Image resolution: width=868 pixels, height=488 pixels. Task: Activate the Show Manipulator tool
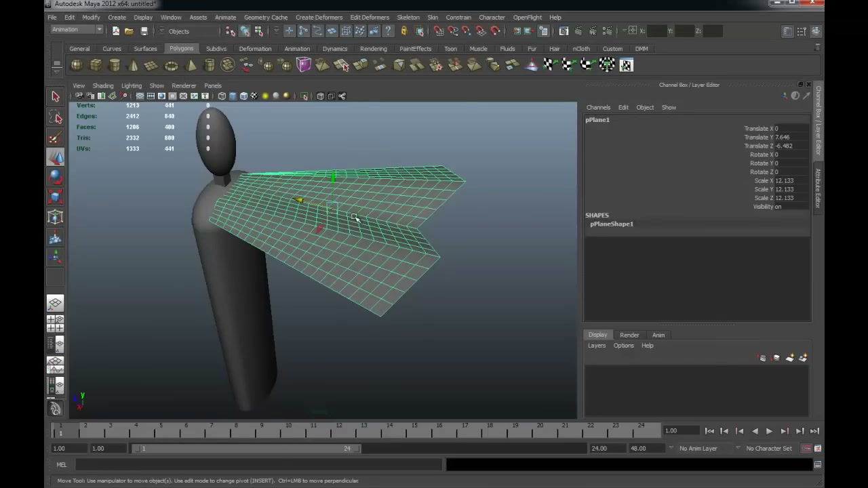[x=56, y=256]
